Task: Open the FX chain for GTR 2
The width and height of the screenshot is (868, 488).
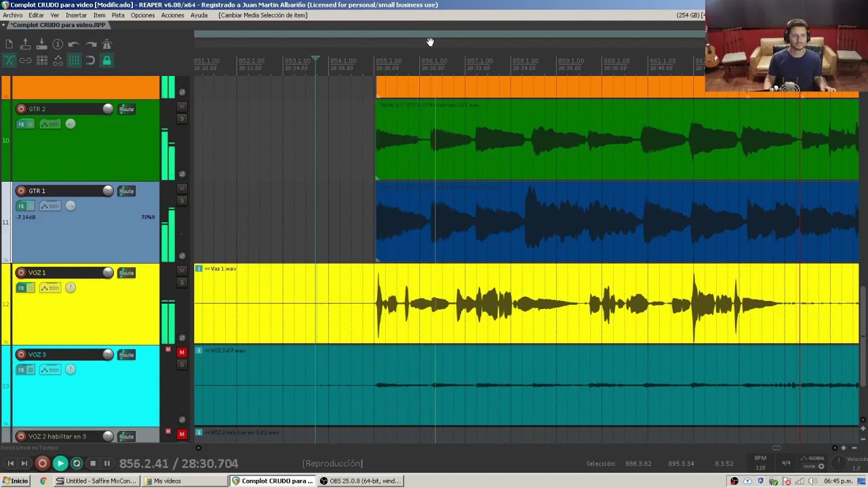Action: [22, 124]
